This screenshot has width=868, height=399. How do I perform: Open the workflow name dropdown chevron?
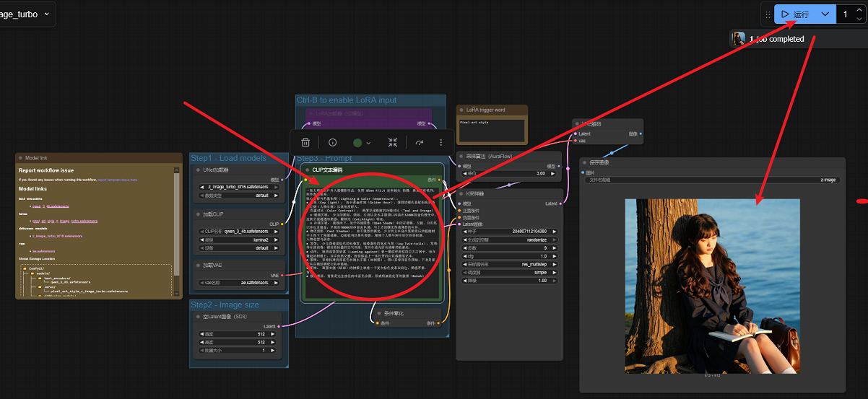coord(47,14)
